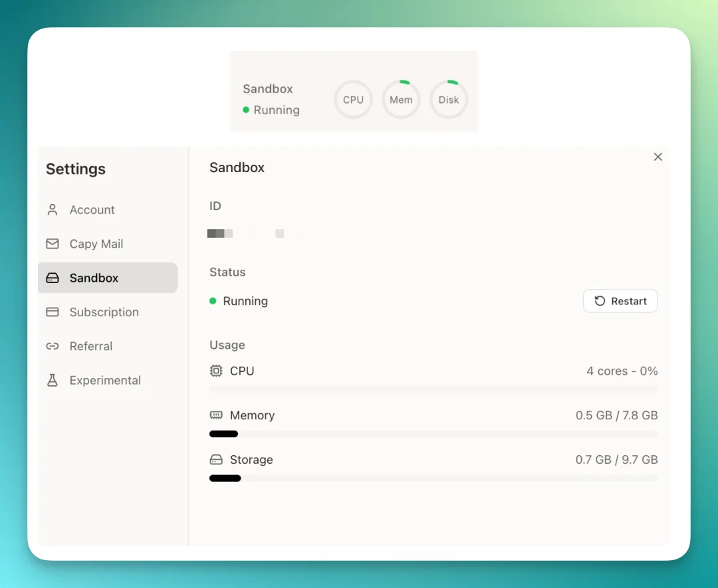
Task: Click the Disk gauge in the status widget
Action: 449,99
